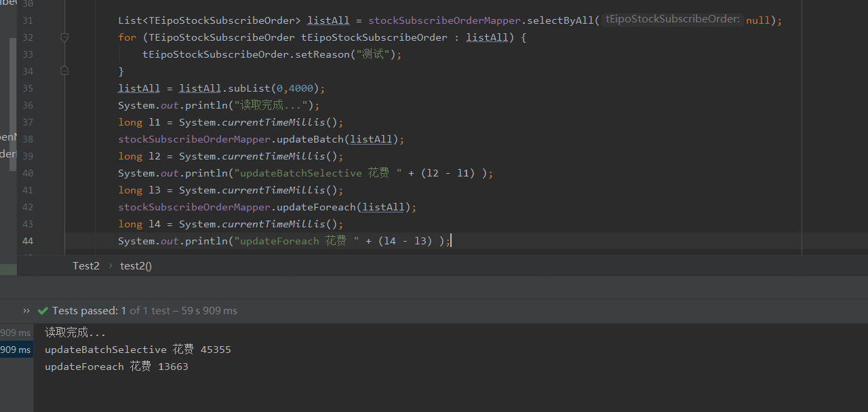
Task: Click console line 'updateBatchSelective 花费 45355'
Action: click(x=138, y=350)
